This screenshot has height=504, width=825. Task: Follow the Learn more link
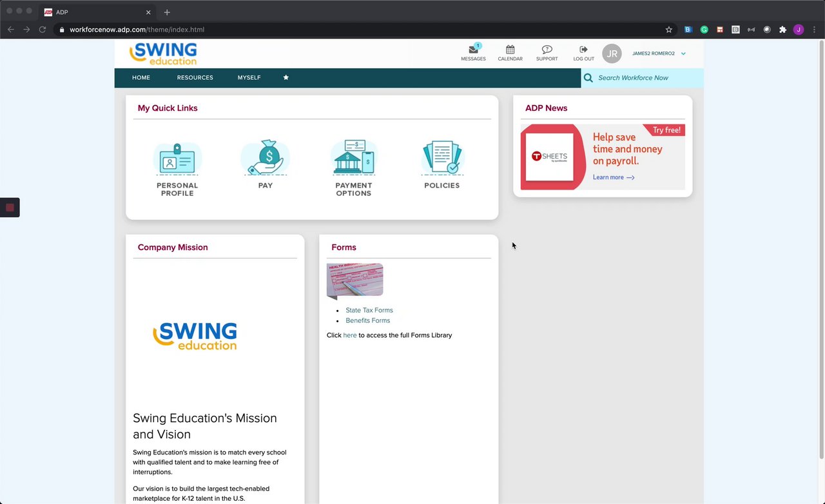point(614,177)
